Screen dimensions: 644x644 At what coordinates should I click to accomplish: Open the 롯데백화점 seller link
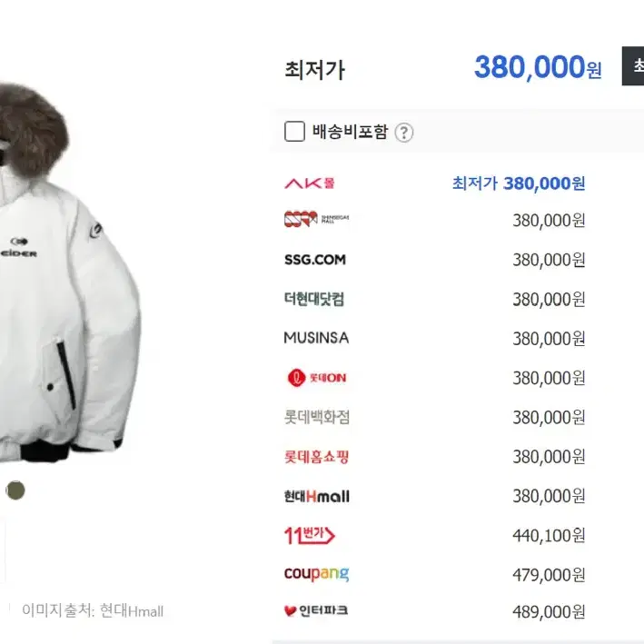coord(317,417)
